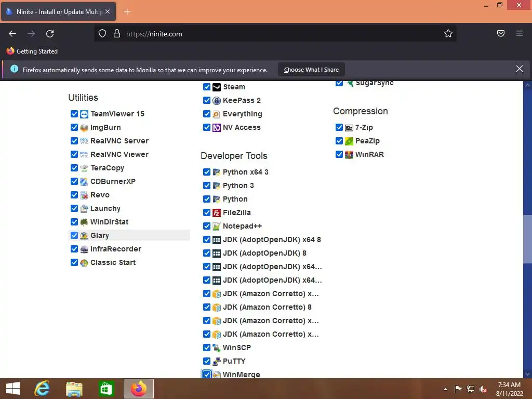Uncheck the SugarSync checkbox
This screenshot has height=399, width=532.
339,83
